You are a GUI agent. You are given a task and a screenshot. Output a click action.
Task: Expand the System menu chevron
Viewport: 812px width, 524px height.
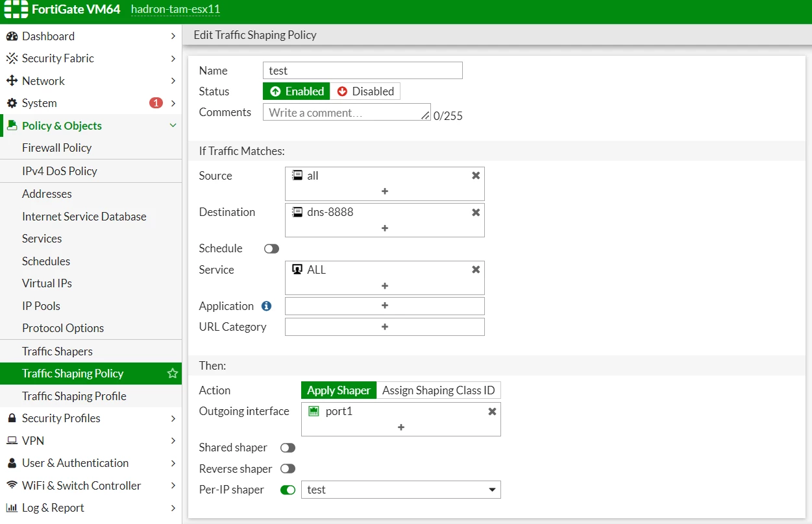(x=173, y=103)
